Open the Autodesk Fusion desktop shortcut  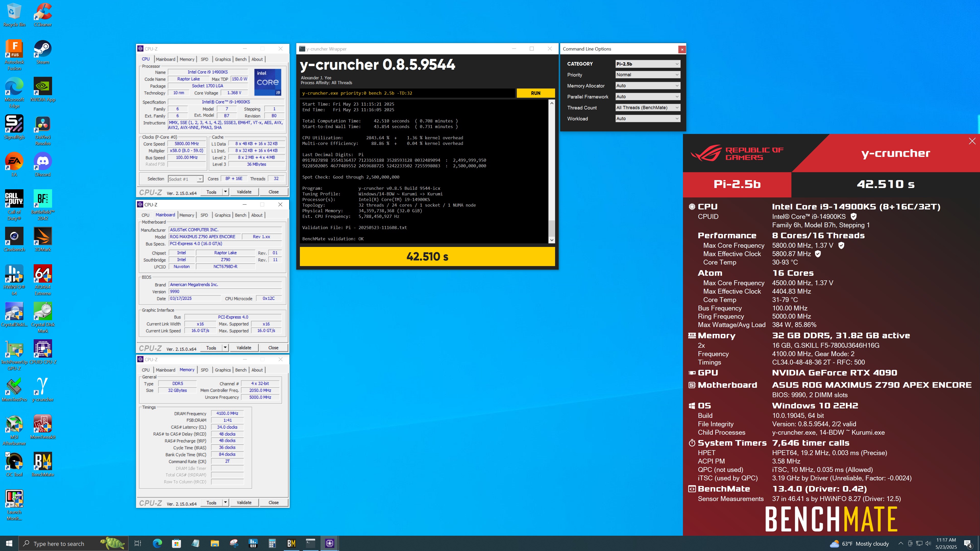(x=14, y=56)
